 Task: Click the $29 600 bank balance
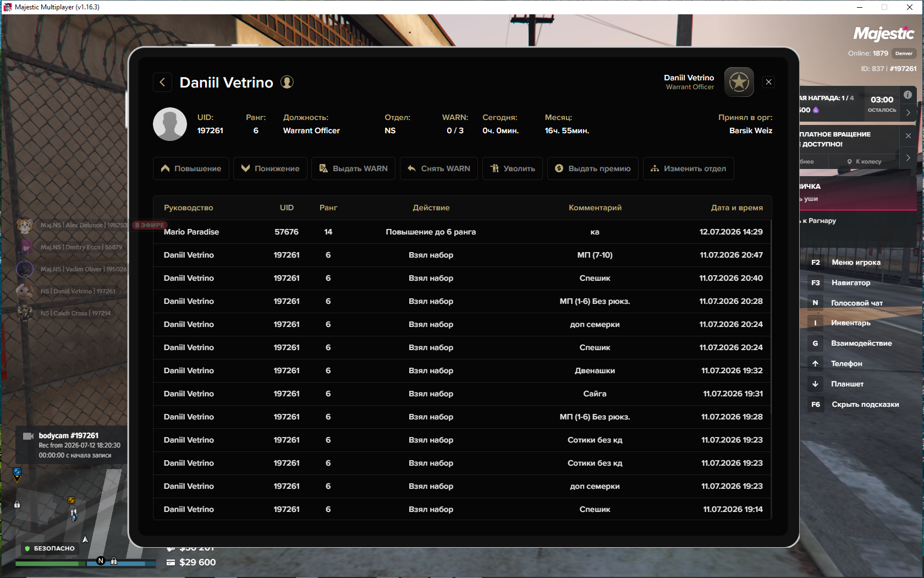click(x=191, y=563)
